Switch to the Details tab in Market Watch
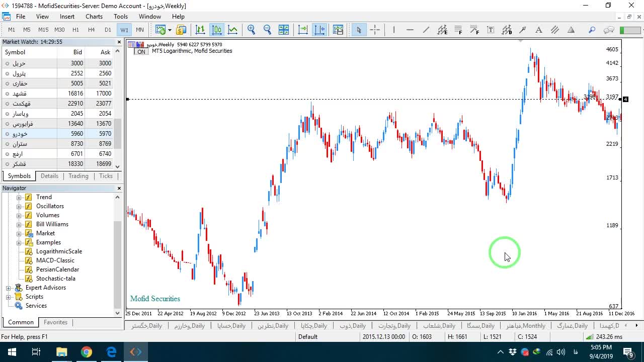 pyautogui.click(x=49, y=176)
